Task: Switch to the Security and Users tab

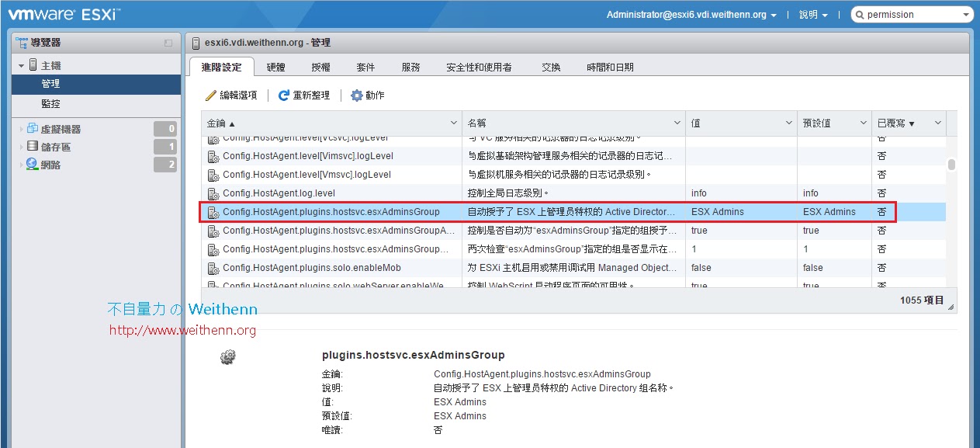Action: [x=479, y=67]
